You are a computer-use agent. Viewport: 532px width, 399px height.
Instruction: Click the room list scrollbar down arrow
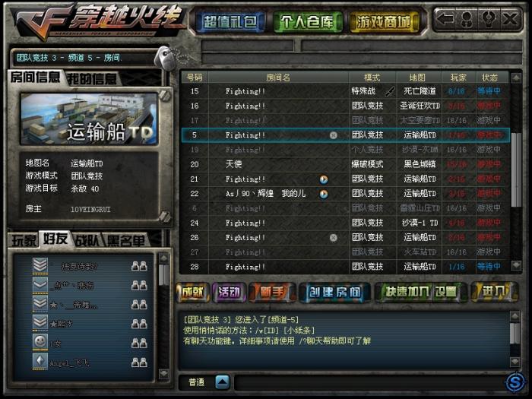(x=516, y=265)
